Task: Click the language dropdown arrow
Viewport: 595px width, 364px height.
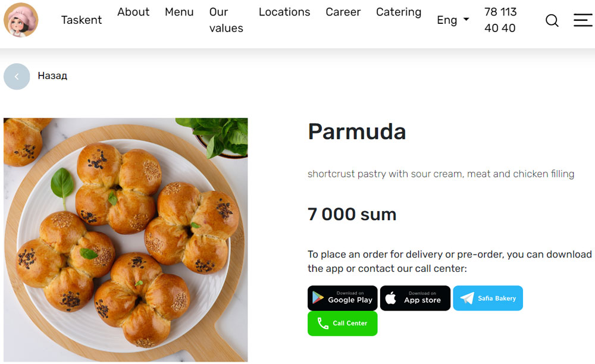Action: click(466, 19)
